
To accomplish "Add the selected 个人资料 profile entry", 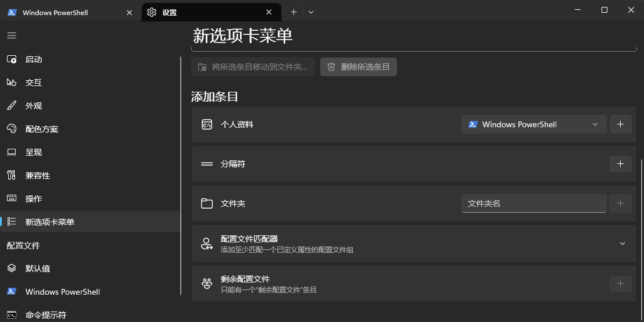I will coord(620,124).
